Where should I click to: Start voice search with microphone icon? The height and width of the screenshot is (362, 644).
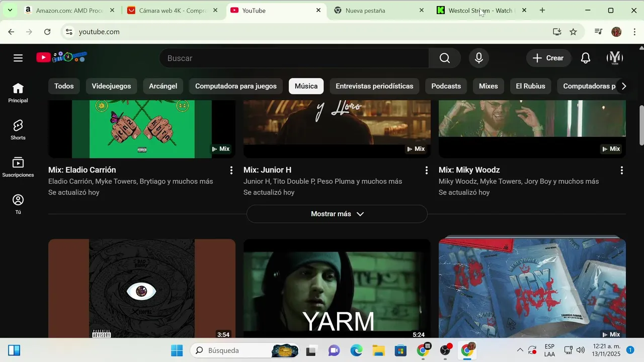(x=479, y=58)
